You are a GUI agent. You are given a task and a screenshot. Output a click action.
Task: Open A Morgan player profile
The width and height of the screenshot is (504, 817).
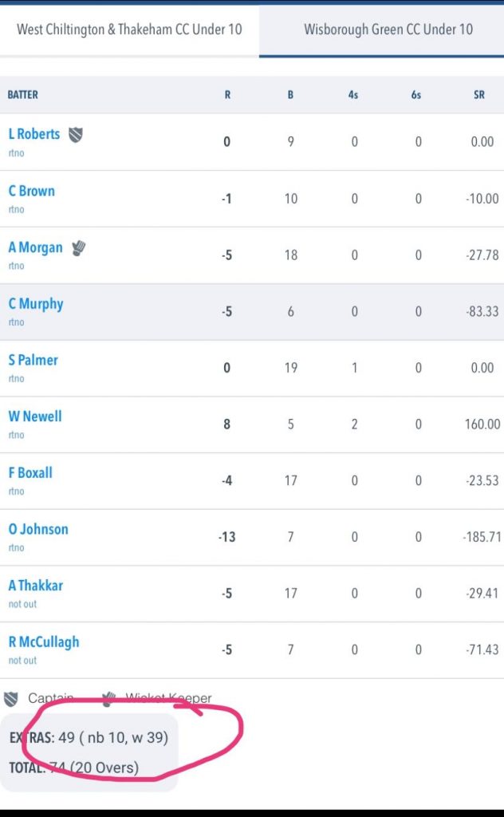point(36,247)
